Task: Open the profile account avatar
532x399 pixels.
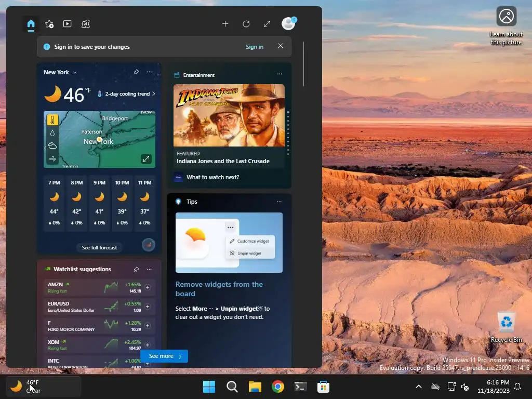Action: 289,23
